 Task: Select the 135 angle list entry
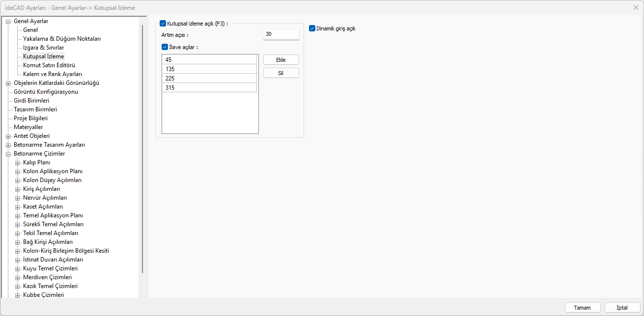210,69
